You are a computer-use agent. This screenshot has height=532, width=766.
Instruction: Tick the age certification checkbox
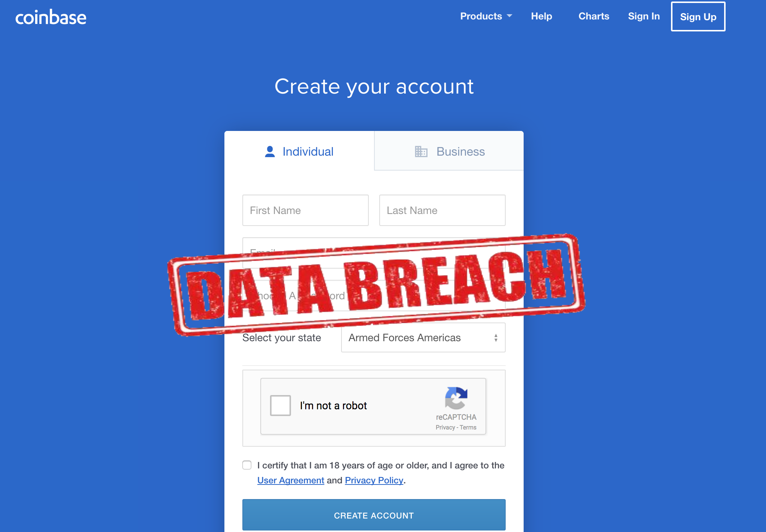pos(247,465)
